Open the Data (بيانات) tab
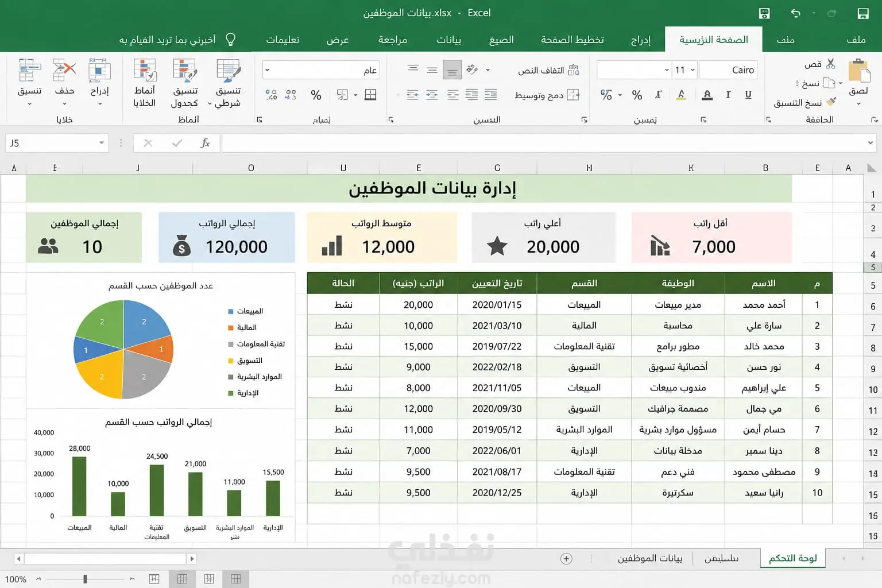The height and width of the screenshot is (588, 882). (448, 40)
